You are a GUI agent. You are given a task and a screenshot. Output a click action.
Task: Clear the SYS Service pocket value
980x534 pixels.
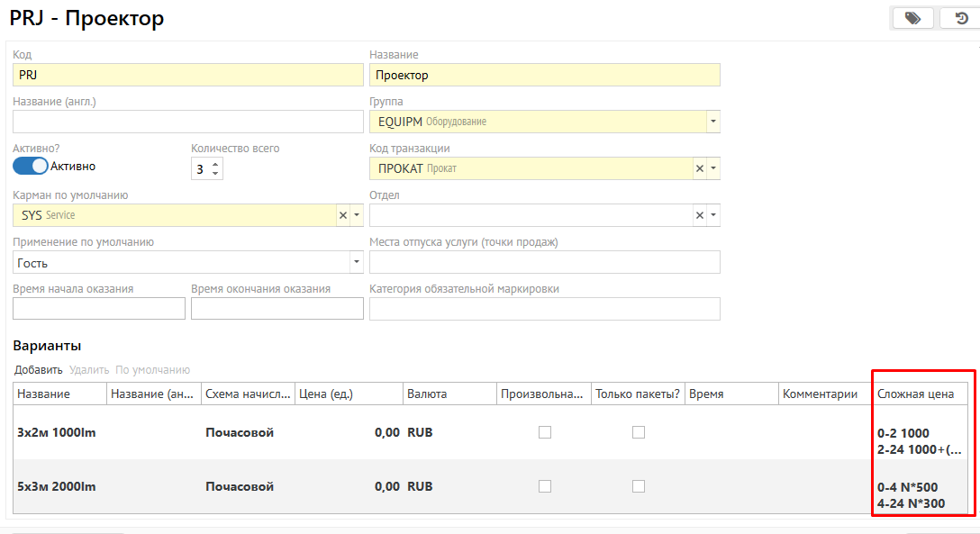coord(342,215)
